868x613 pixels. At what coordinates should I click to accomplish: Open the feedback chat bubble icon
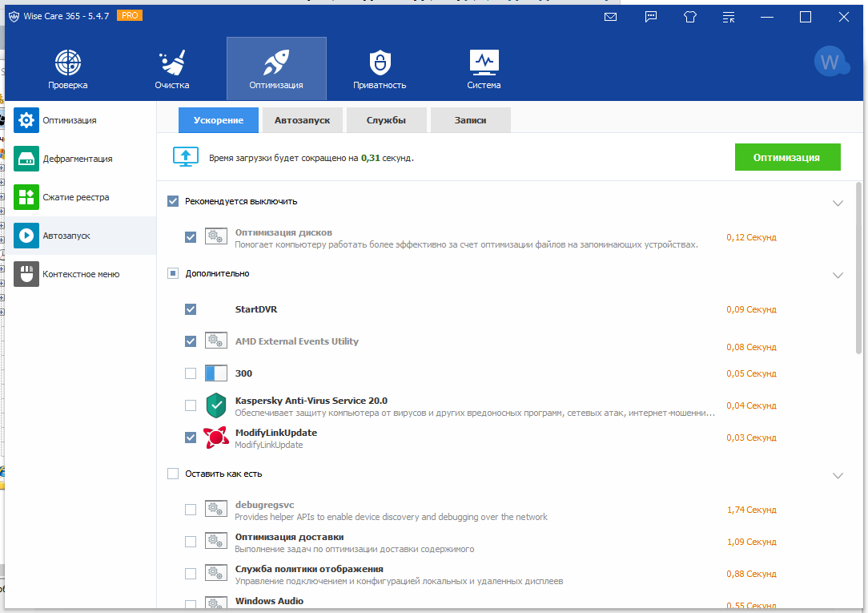(x=651, y=17)
